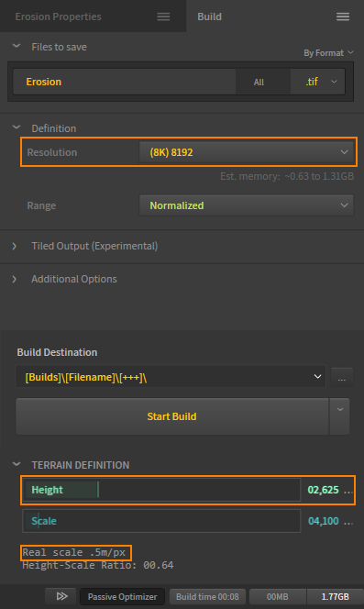Click the fast-forward arrows icon in status bar
364x609 pixels.
pos(61,596)
